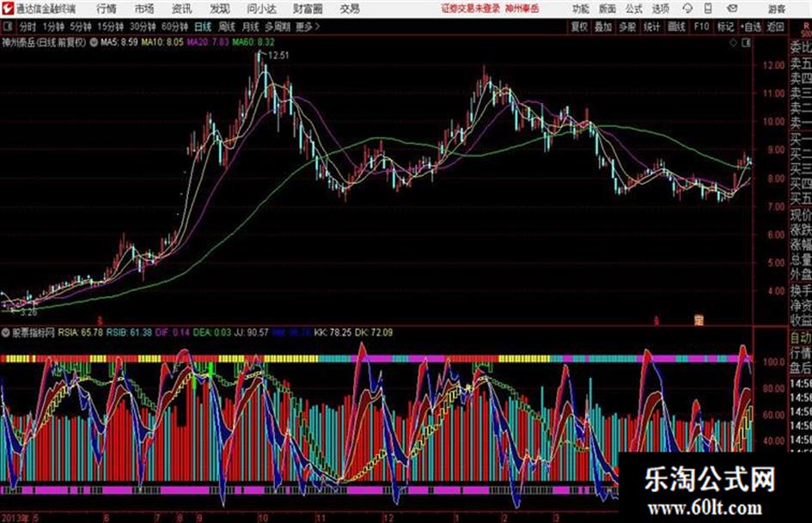812x523 pixels.
Task: Open the 行情 menu
Action: (107, 9)
